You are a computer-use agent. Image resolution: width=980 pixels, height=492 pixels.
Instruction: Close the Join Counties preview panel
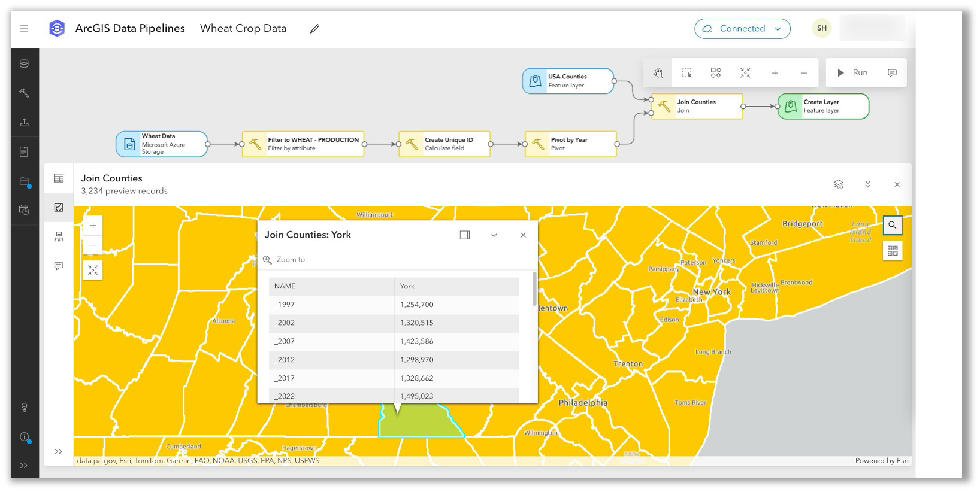coord(897,184)
